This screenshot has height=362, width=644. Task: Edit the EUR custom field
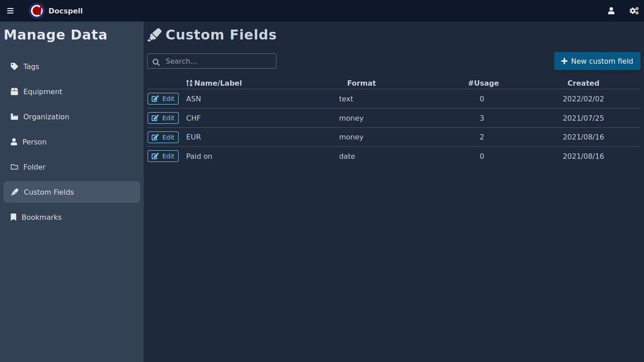point(163,137)
